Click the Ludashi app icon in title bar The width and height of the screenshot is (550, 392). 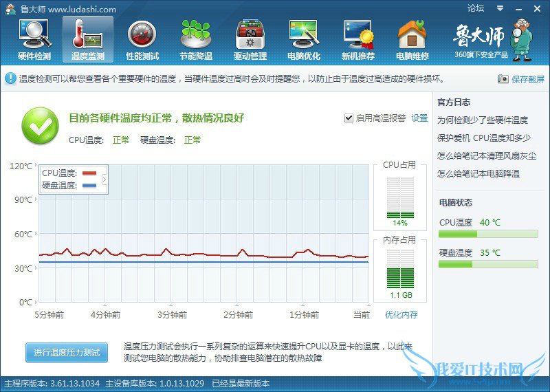point(10,9)
